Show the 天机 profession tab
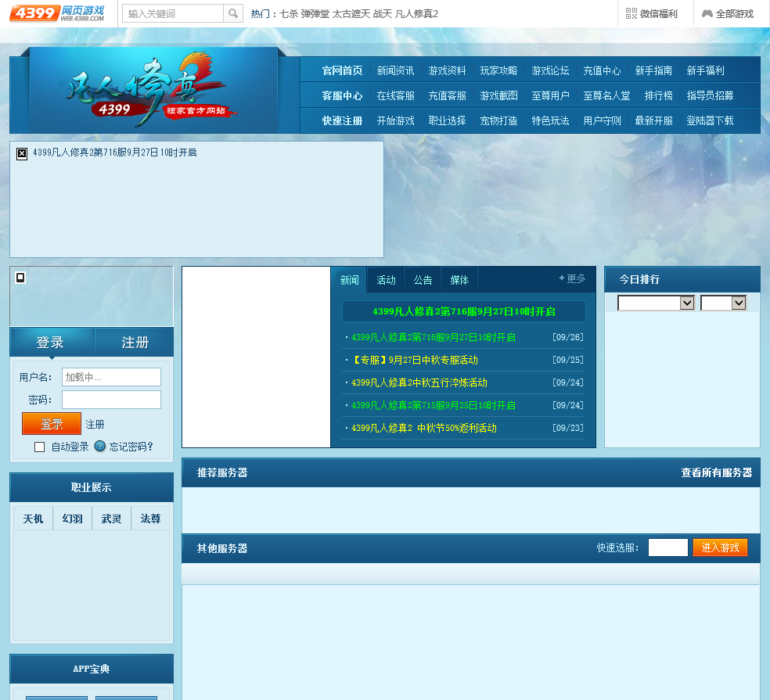Screen dimensions: 770x700 pyautogui.click(x=33, y=519)
